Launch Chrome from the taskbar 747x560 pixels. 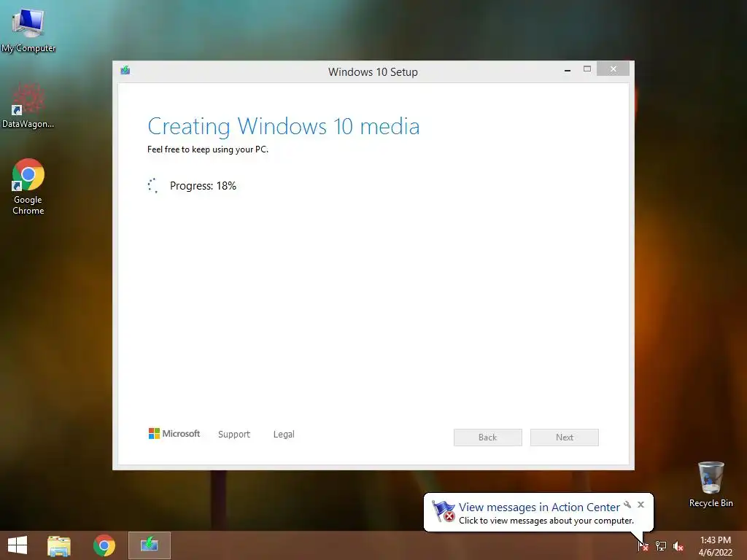(x=104, y=545)
